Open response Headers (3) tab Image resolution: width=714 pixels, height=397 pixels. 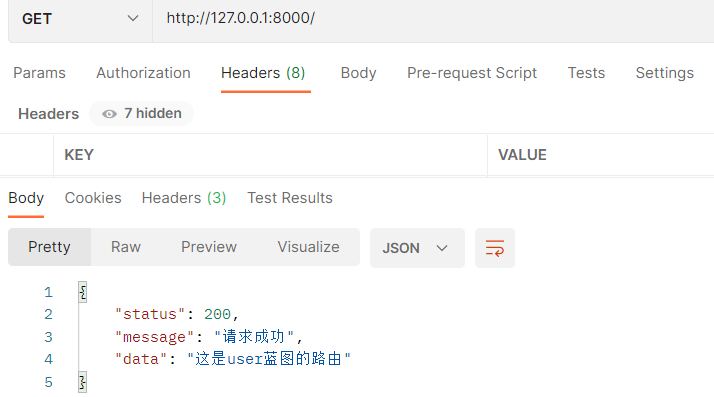point(184,198)
